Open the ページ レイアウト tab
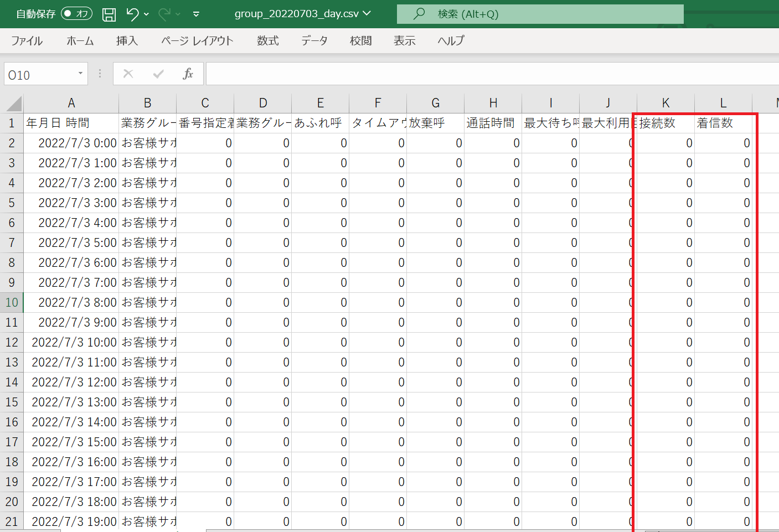 click(x=197, y=41)
